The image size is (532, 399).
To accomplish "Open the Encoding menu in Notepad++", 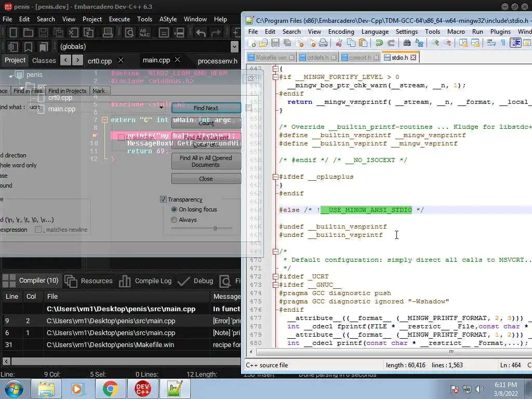I will coord(341,32).
